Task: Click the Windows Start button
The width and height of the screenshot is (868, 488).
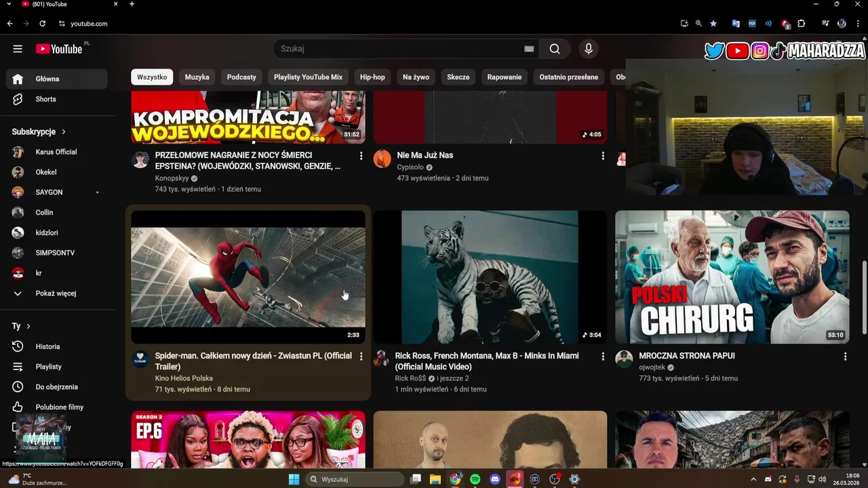Action: tap(294, 479)
